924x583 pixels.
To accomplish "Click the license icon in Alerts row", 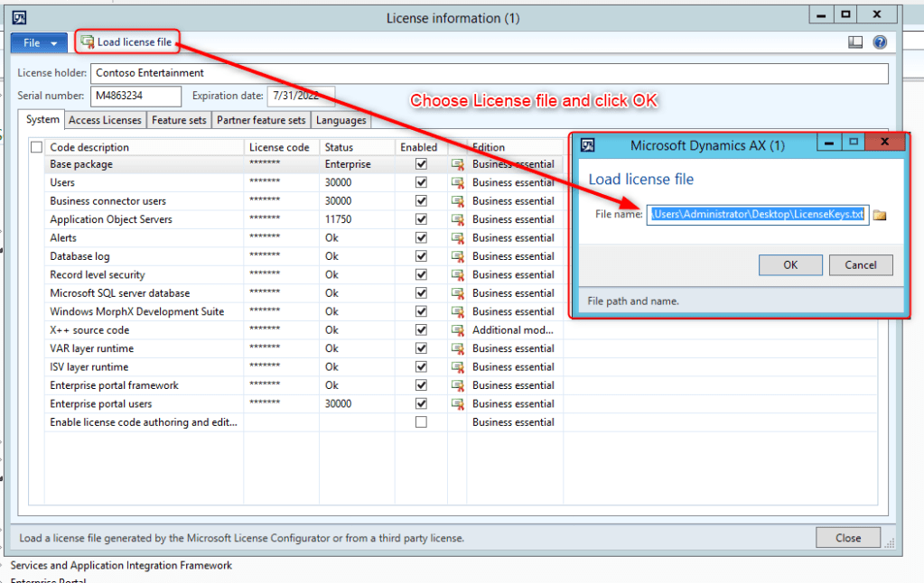I will pyautogui.click(x=458, y=238).
